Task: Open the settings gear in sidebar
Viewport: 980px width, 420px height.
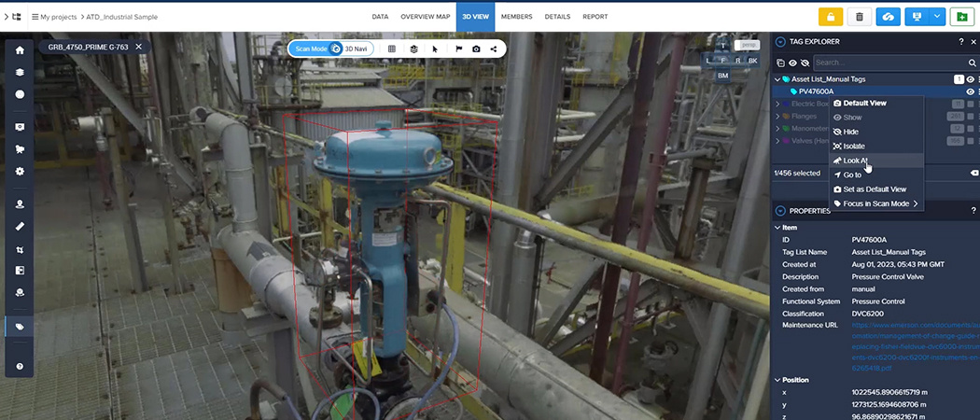Action: (x=20, y=171)
